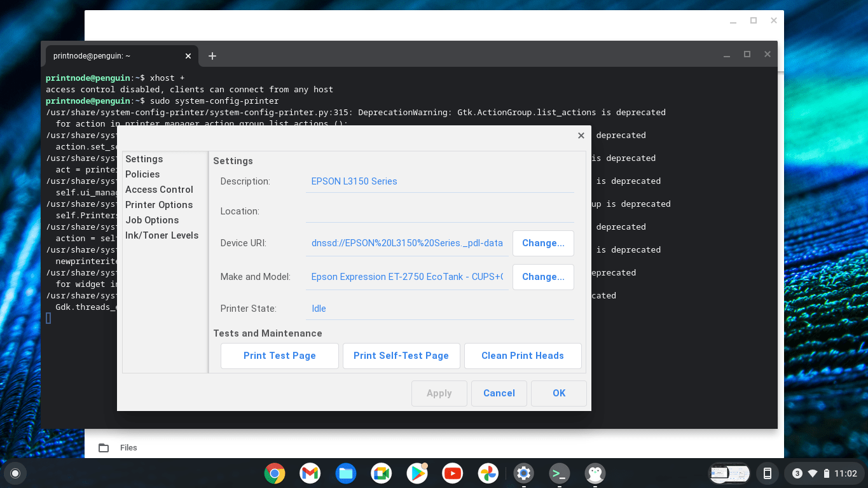Launch Gmail from the shelf
Image resolution: width=868 pixels, height=488 pixels.
[310, 473]
